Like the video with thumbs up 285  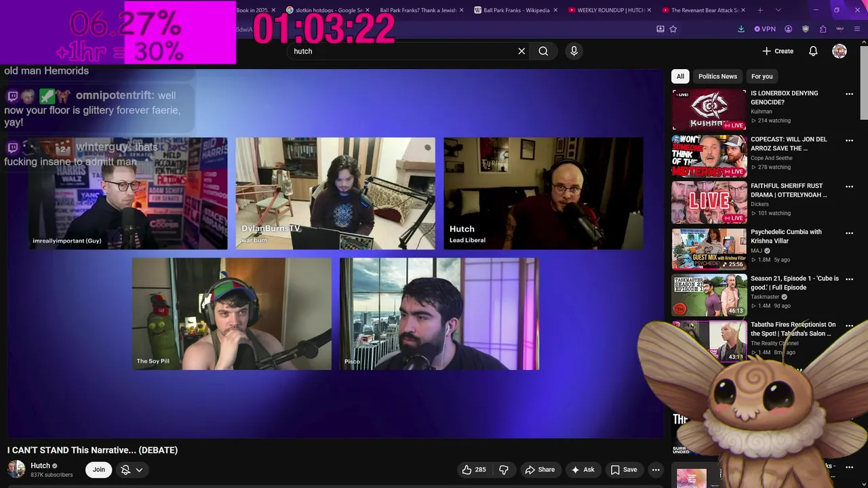click(474, 470)
